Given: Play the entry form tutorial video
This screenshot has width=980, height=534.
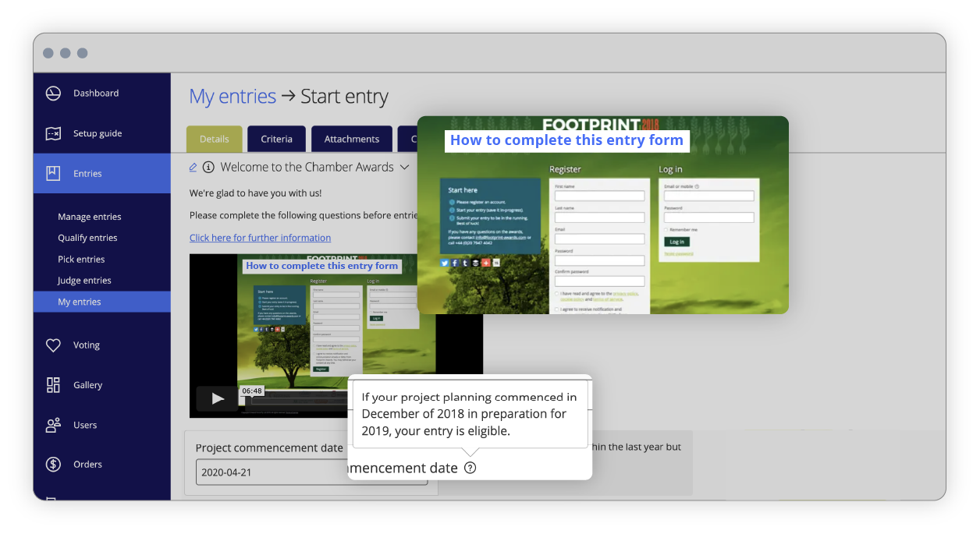Looking at the screenshot, I should (x=218, y=398).
